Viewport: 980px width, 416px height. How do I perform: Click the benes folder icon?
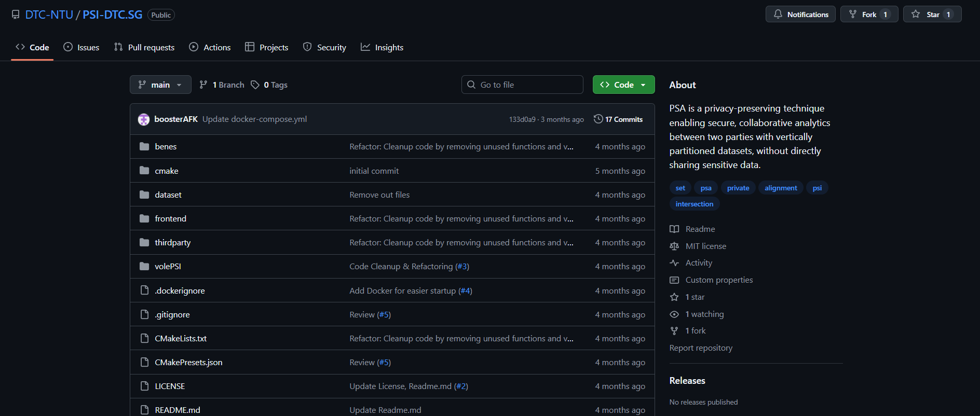(x=144, y=147)
